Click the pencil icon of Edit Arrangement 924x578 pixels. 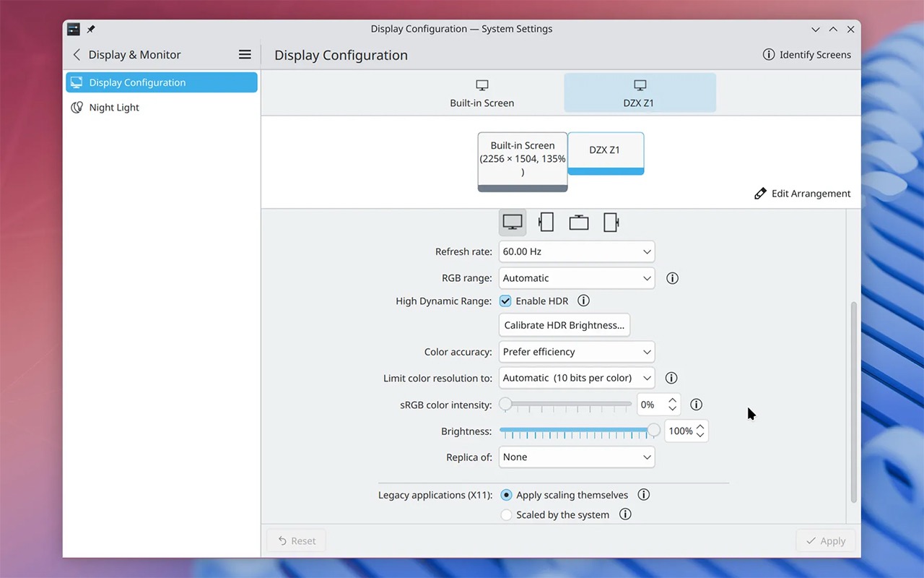(760, 194)
